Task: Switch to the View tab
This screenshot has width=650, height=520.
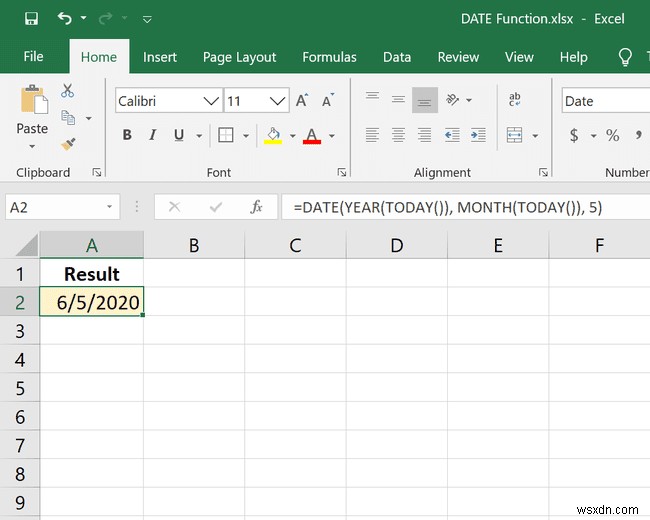Action: (519, 57)
